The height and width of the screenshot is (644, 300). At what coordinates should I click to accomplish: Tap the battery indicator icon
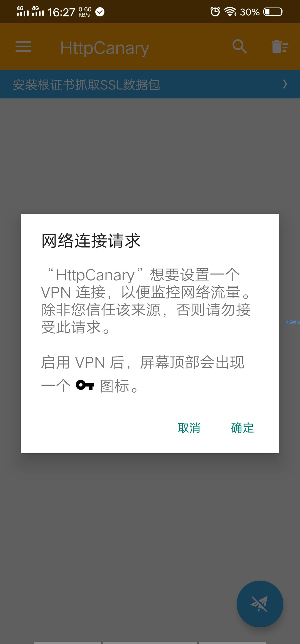tap(273, 12)
